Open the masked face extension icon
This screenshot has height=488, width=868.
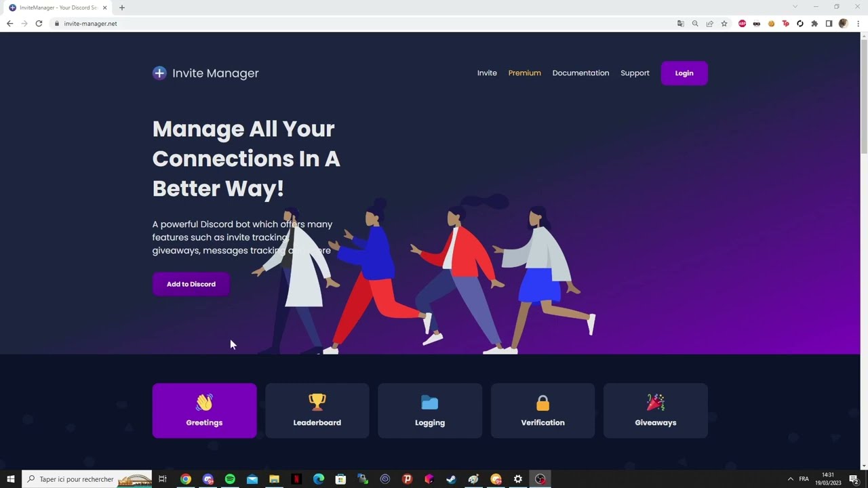click(757, 24)
